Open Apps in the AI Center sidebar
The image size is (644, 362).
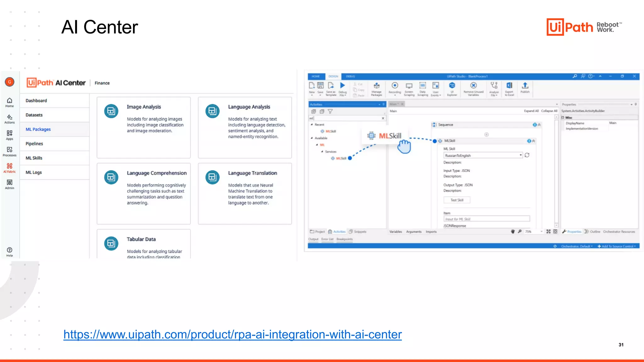[9, 135]
